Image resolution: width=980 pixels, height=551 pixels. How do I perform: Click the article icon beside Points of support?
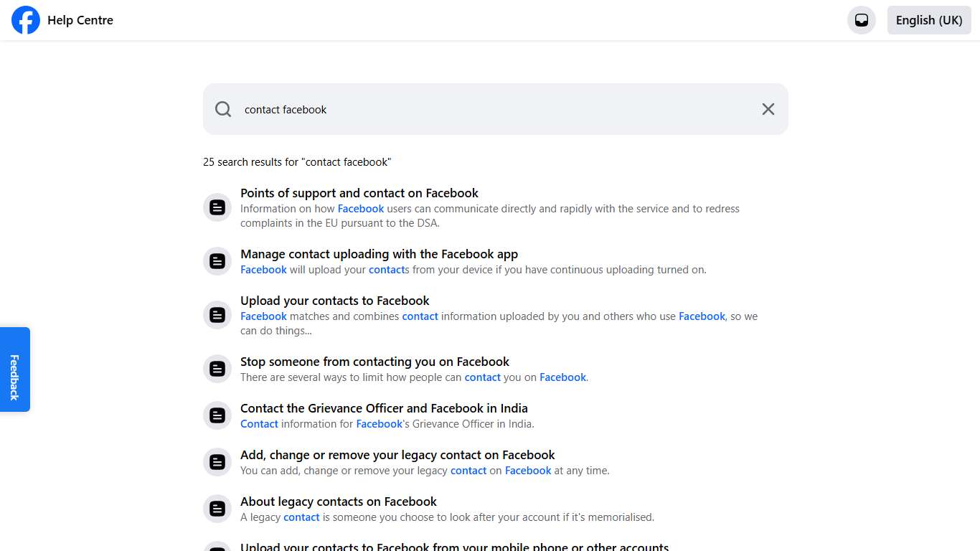click(x=217, y=207)
